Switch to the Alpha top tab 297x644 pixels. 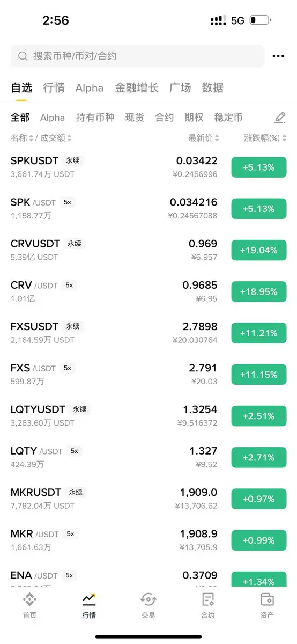pos(90,88)
